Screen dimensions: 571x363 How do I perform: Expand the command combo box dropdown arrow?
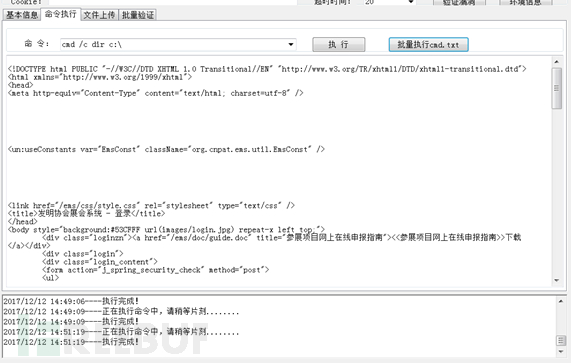tap(291, 44)
